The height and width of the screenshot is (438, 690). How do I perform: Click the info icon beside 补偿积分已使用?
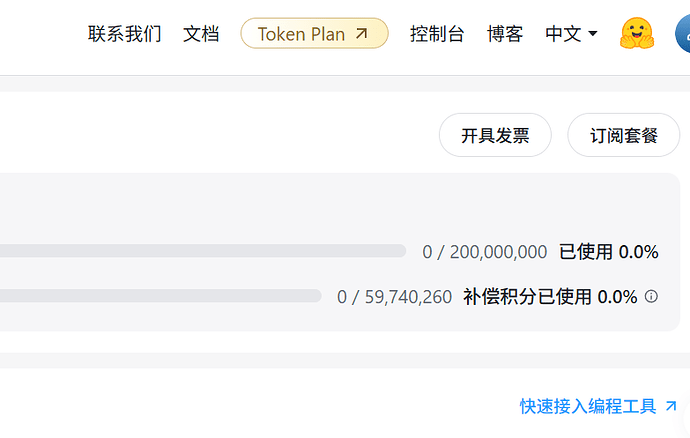pyautogui.click(x=651, y=297)
